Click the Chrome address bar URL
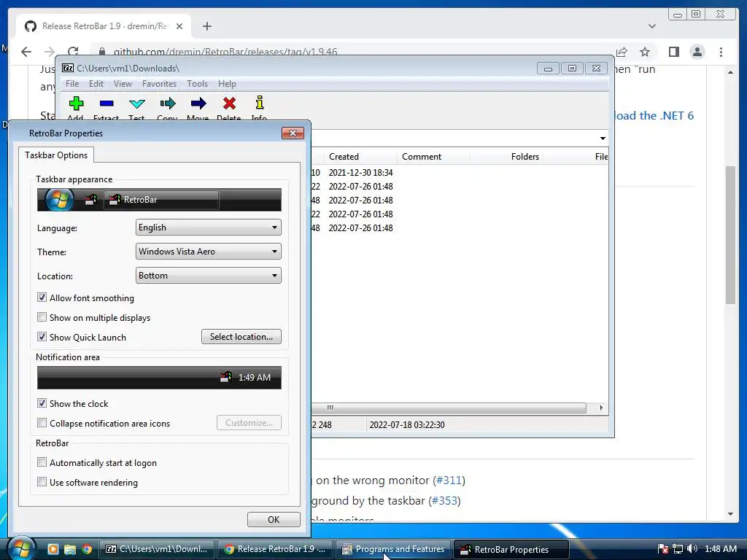The image size is (747, 560). tap(225, 52)
